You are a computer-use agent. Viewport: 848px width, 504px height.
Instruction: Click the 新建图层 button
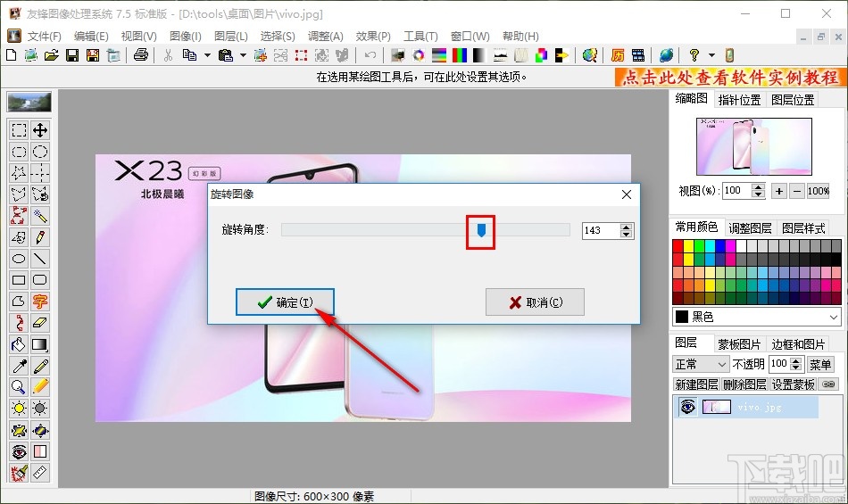coord(696,384)
